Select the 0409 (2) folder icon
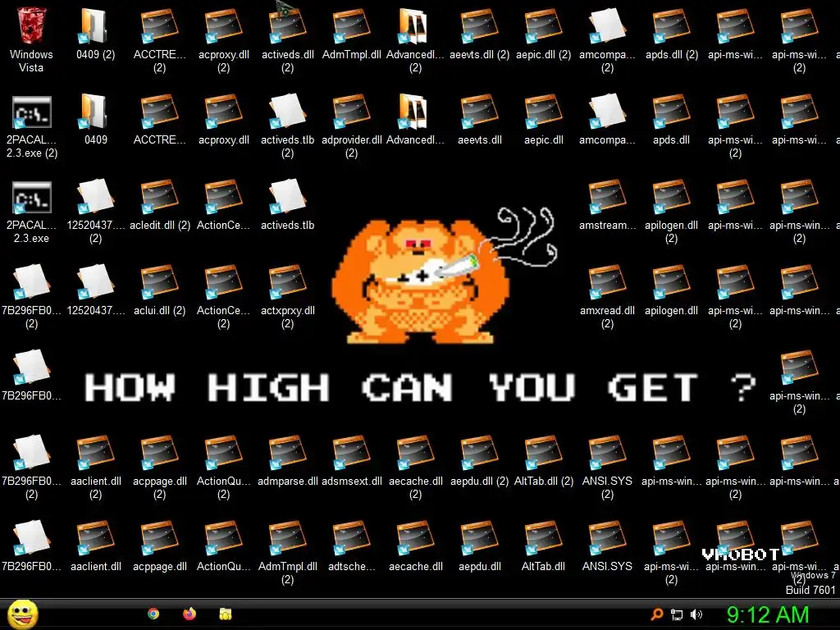840x630 pixels. click(94, 25)
